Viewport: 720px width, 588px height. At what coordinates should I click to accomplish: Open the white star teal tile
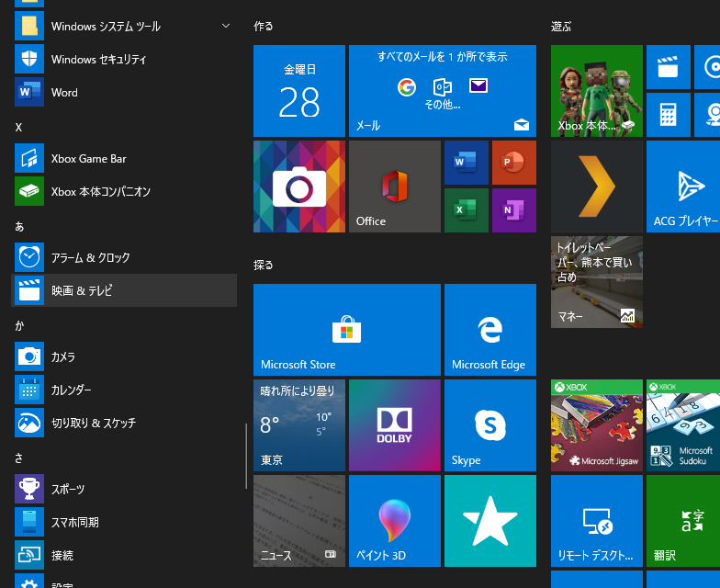tap(490, 521)
